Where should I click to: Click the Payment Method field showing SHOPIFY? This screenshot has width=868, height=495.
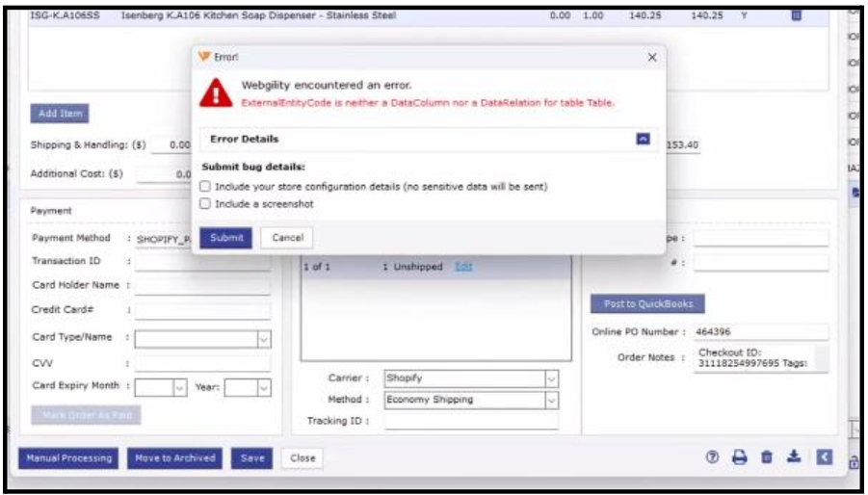pyautogui.click(x=164, y=240)
